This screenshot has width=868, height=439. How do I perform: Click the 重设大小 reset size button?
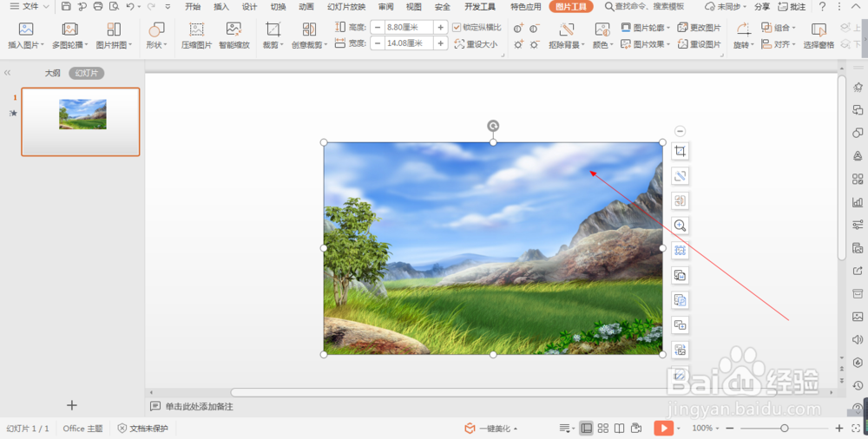[476, 43]
